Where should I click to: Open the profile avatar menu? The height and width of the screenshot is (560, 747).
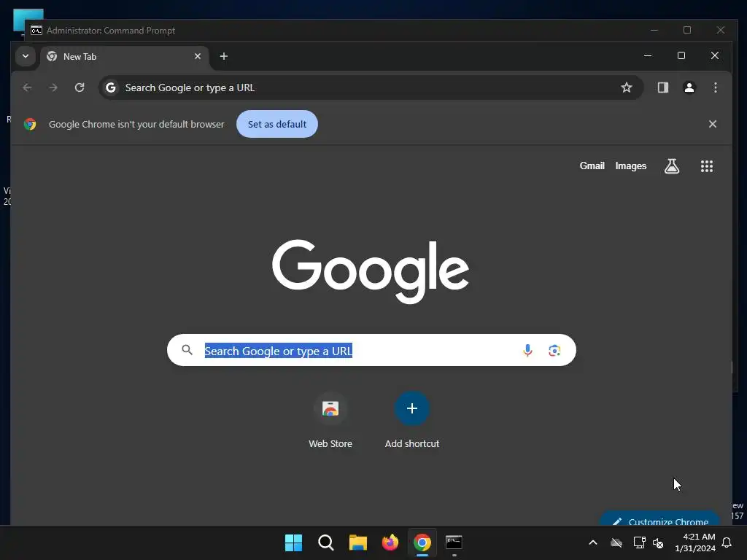(x=689, y=87)
